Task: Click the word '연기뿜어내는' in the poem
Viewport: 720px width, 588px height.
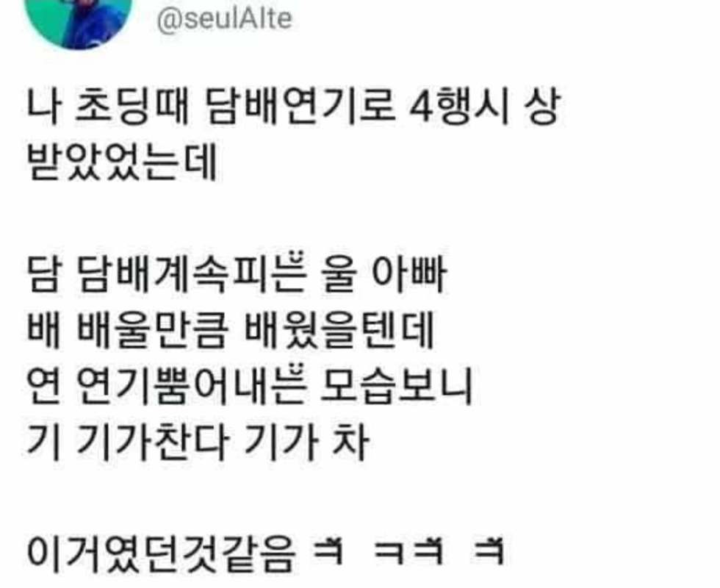Action: coord(190,387)
